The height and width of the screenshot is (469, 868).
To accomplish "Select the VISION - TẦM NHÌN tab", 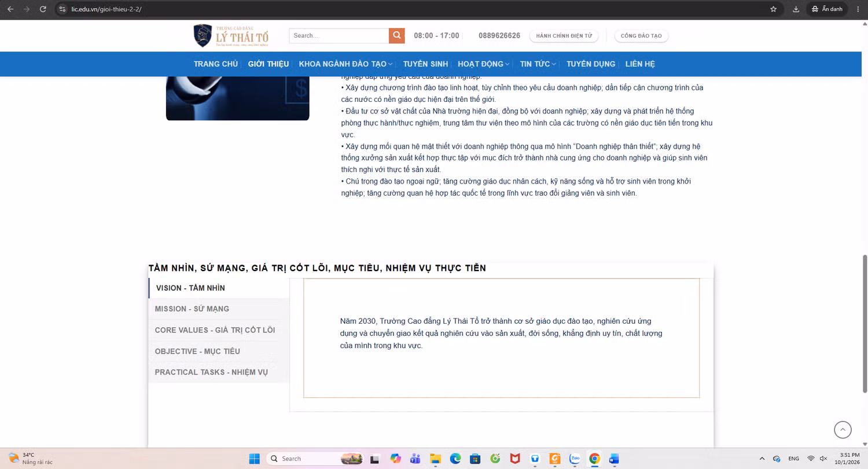I will [x=219, y=288].
